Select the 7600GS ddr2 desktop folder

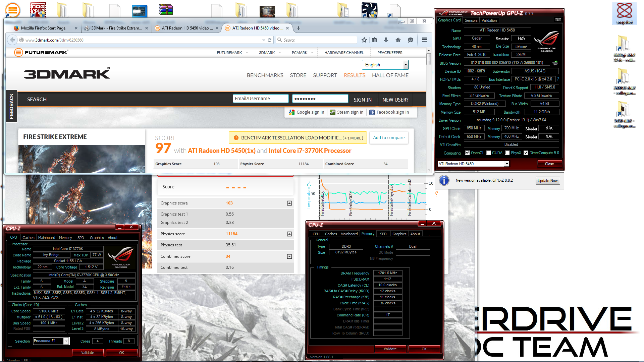[x=624, y=81]
